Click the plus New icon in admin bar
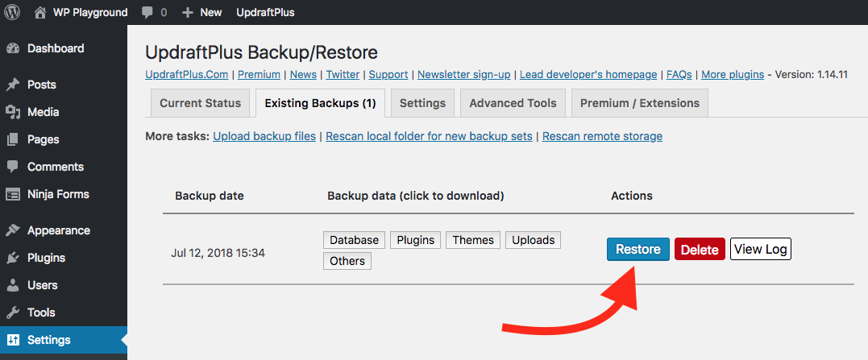This screenshot has width=868, height=360. click(187, 13)
